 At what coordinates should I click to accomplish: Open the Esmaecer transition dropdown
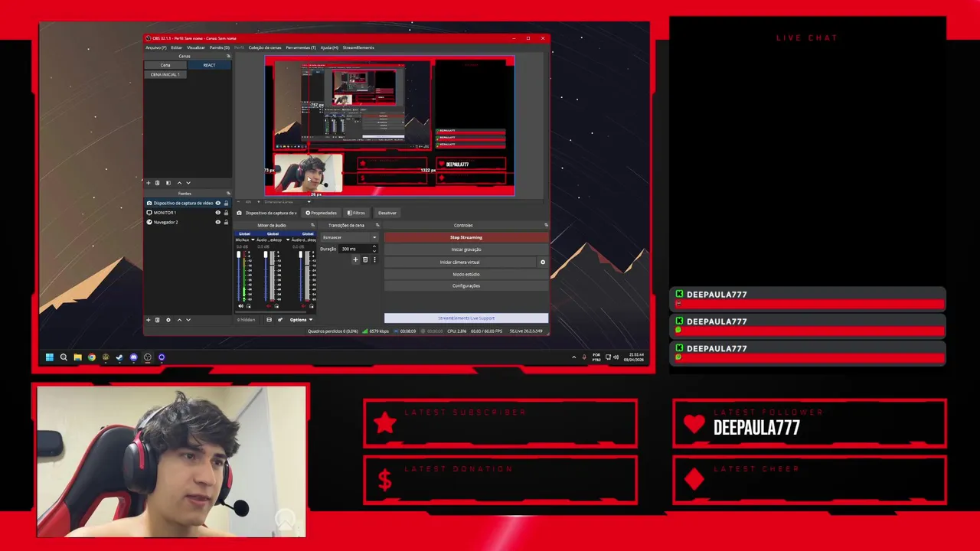coord(349,237)
